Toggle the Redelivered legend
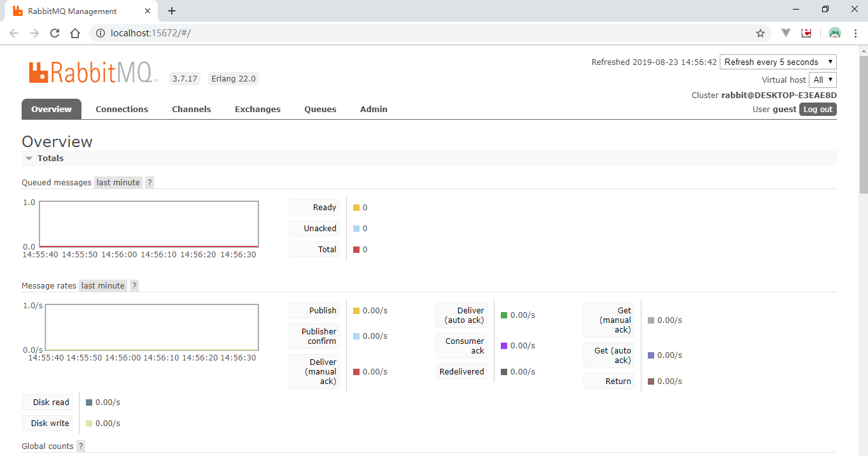 click(461, 371)
